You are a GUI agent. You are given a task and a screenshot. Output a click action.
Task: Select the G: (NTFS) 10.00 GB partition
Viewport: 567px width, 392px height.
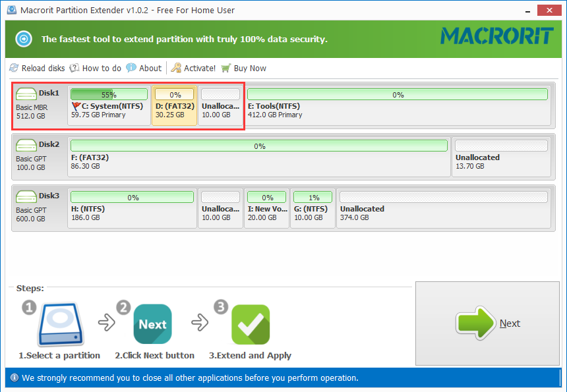tap(313, 208)
